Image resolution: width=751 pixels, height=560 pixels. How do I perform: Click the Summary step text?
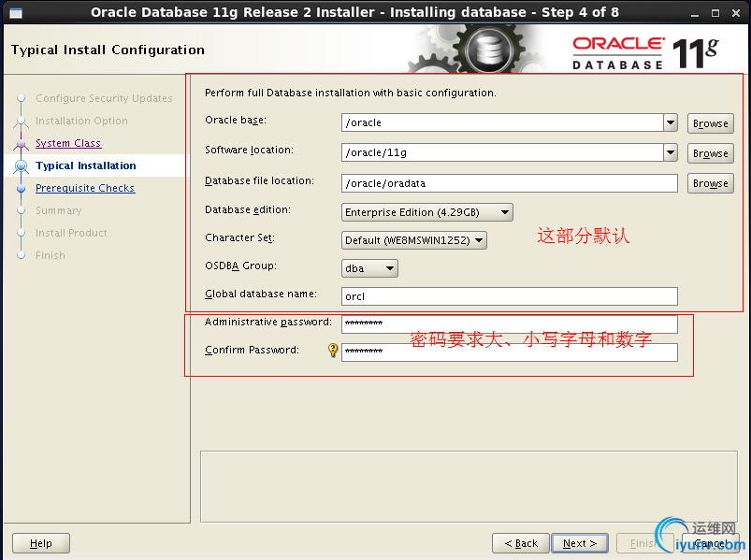[58, 210]
